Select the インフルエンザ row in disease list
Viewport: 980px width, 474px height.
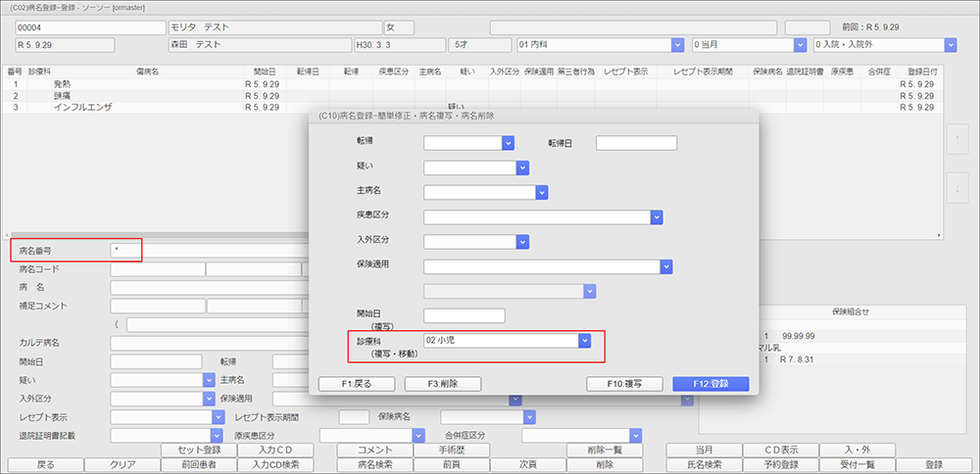pos(83,107)
